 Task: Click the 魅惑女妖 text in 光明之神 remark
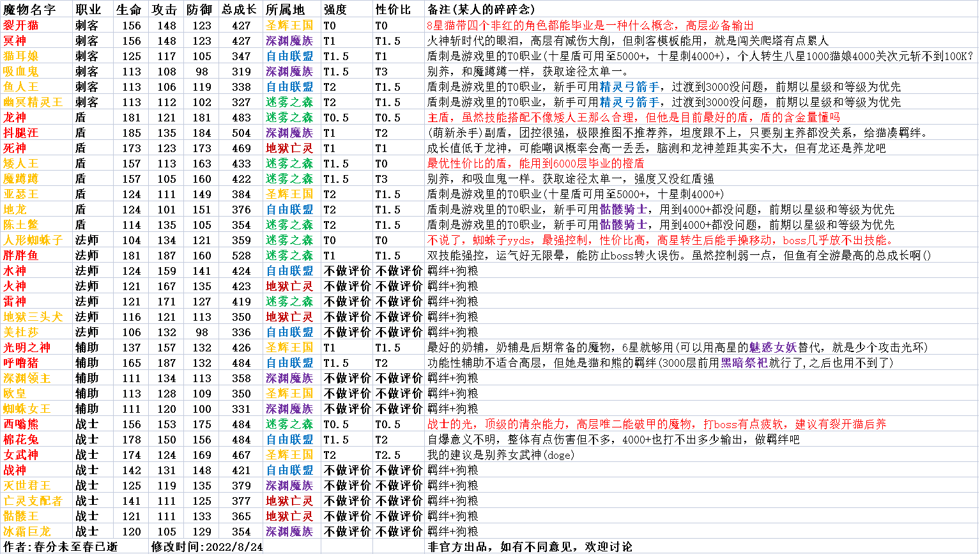(x=773, y=348)
